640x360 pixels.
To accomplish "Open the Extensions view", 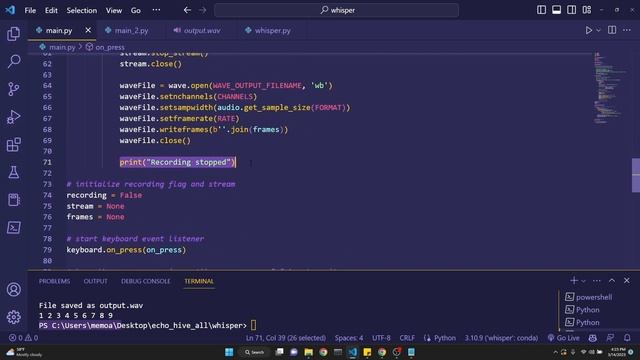I will (13, 144).
